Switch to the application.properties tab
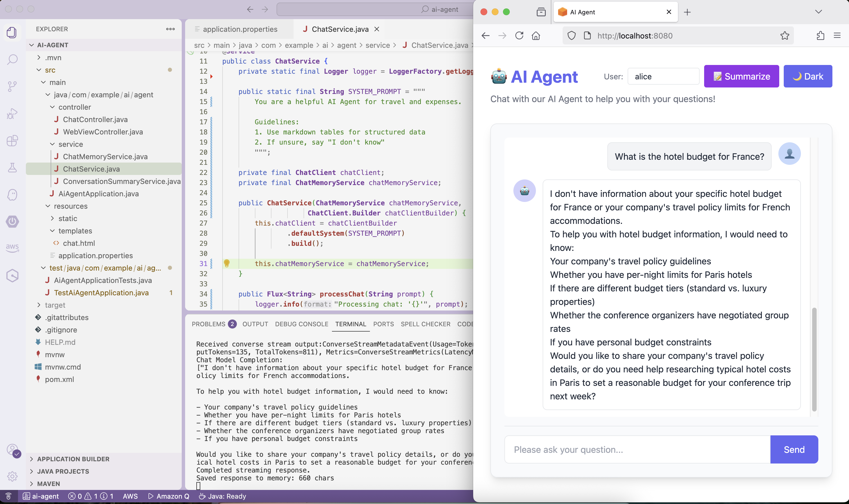The width and height of the screenshot is (849, 504). tap(241, 29)
